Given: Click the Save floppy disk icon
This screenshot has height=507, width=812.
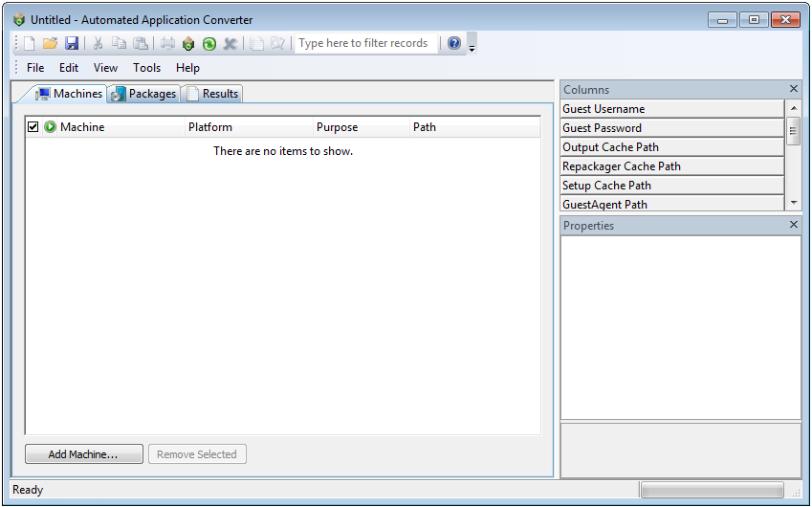Looking at the screenshot, I should pos(72,44).
